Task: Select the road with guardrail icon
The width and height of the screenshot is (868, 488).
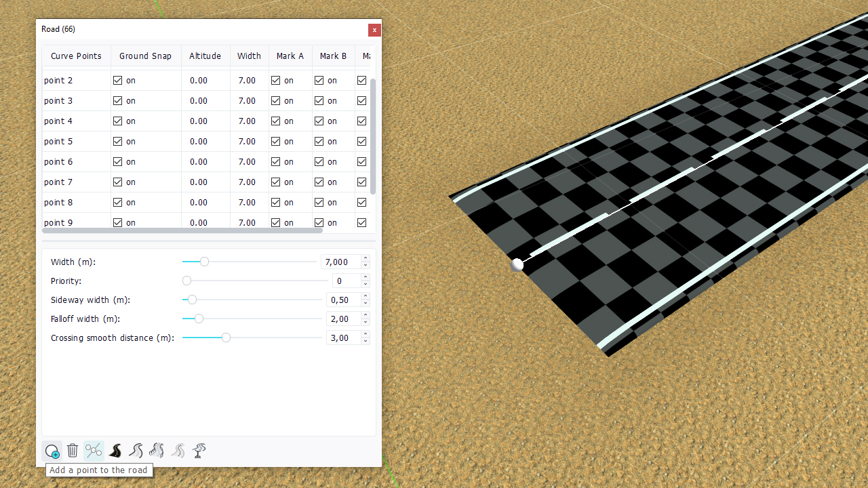Action: (x=157, y=451)
